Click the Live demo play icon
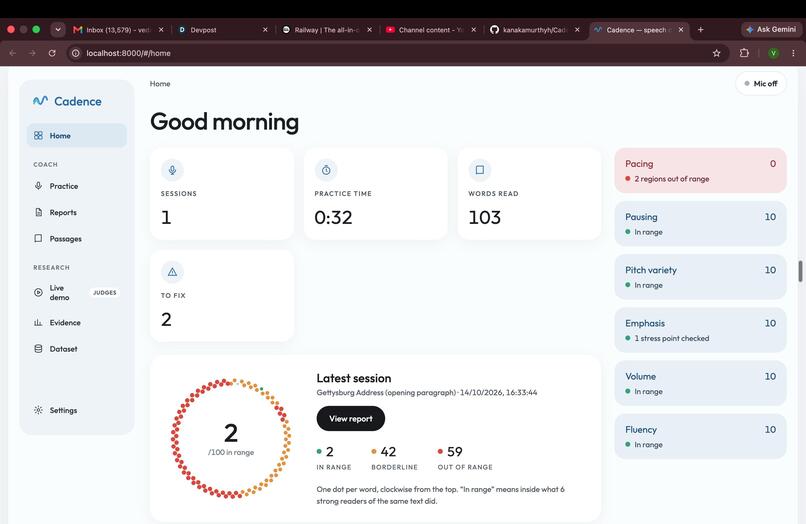This screenshot has width=806, height=524. [39, 293]
